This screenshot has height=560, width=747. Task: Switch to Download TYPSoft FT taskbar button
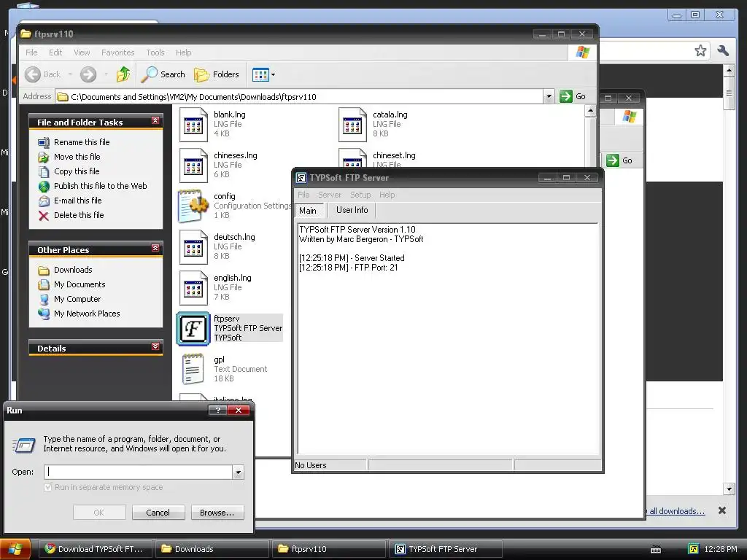pyautogui.click(x=96, y=549)
